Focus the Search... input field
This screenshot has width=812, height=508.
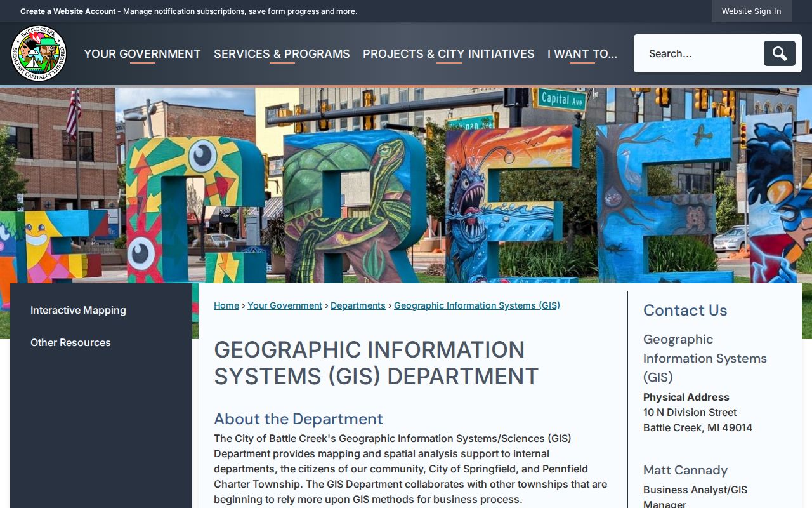point(701,53)
